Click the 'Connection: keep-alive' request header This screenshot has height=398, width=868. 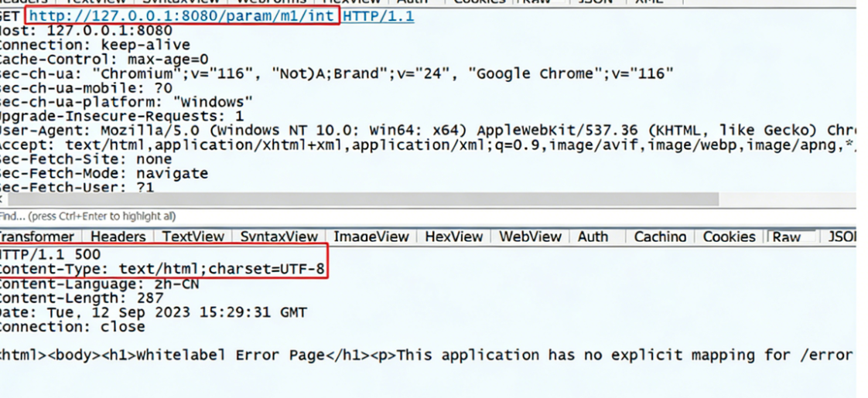pos(94,45)
